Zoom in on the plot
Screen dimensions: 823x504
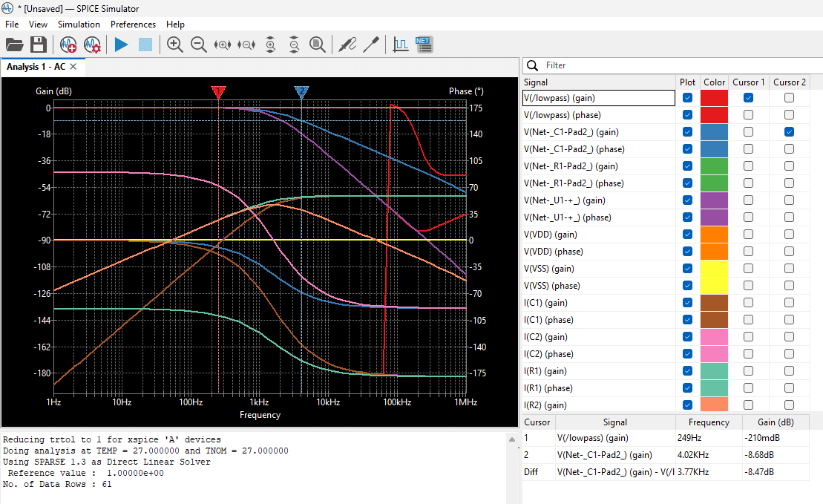175,45
